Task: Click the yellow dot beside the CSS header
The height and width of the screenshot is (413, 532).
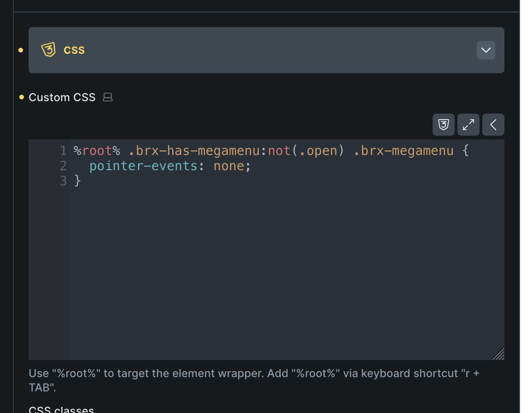Action: click(x=21, y=50)
